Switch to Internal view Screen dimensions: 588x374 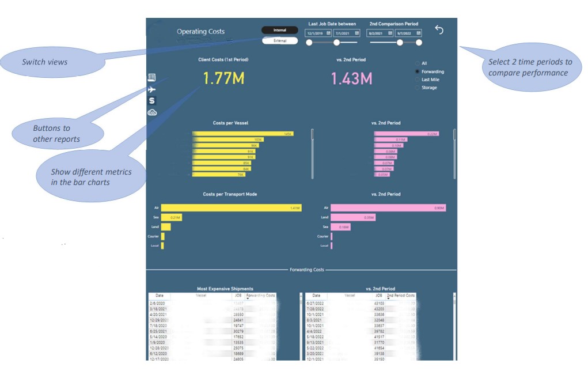pyautogui.click(x=279, y=30)
